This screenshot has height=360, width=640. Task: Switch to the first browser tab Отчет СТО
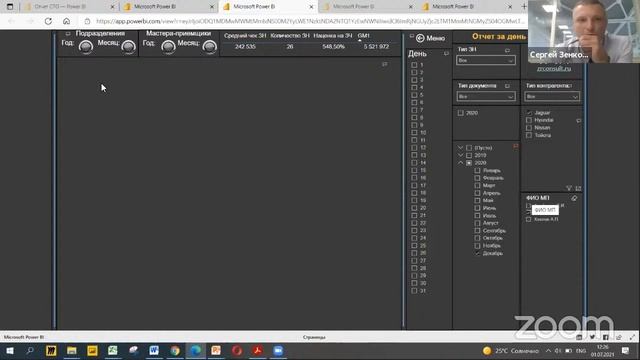(x=69, y=7)
